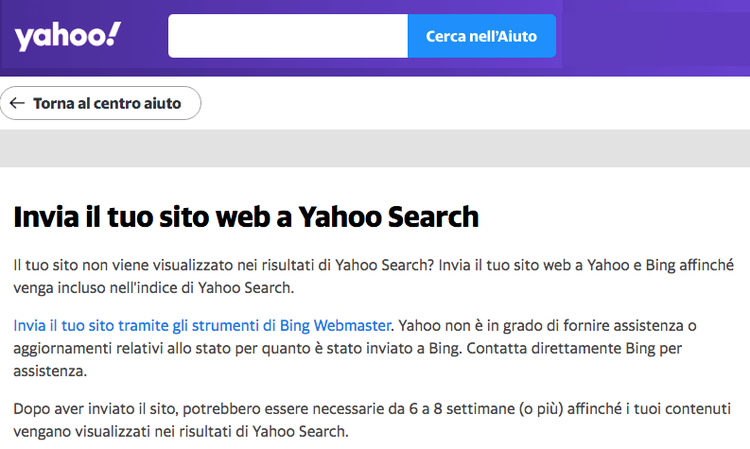
Task: Go back via Torna al centro aiuto
Action: pyautogui.click(x=100, y=103)
